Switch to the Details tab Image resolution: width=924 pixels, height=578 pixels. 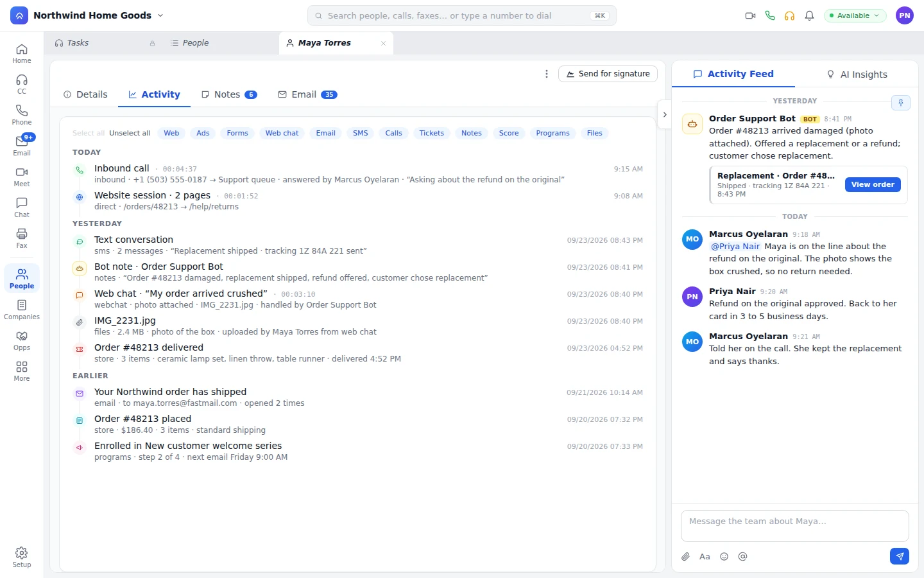coord(85,94)
